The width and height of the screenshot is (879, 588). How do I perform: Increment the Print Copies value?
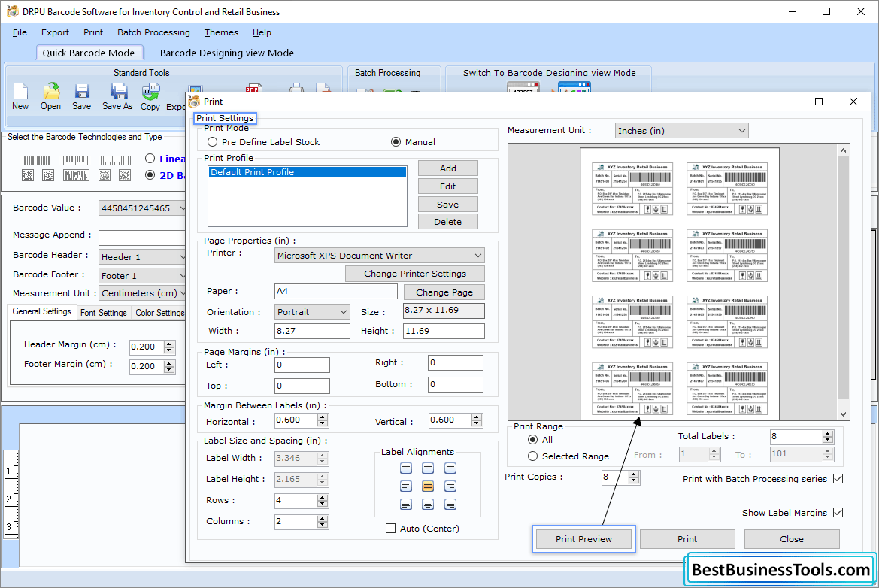[632, 473]
